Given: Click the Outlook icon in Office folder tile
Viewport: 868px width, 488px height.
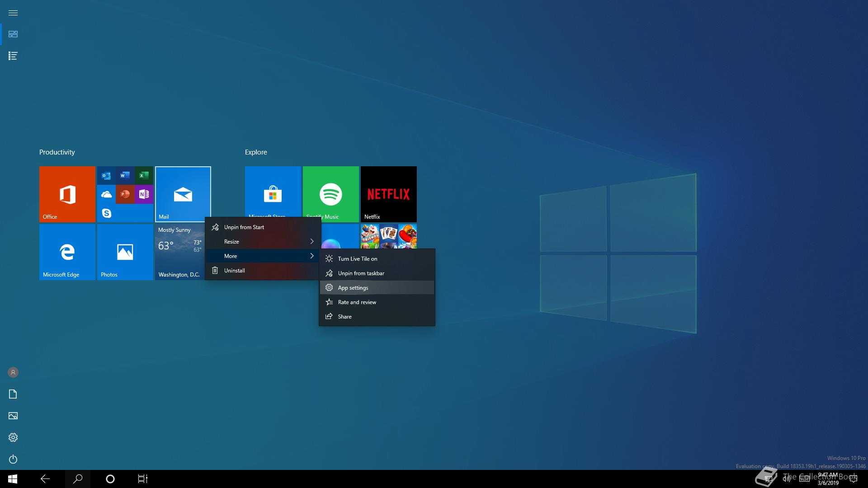Looking at the screenshot, I should tap(106, 176).
